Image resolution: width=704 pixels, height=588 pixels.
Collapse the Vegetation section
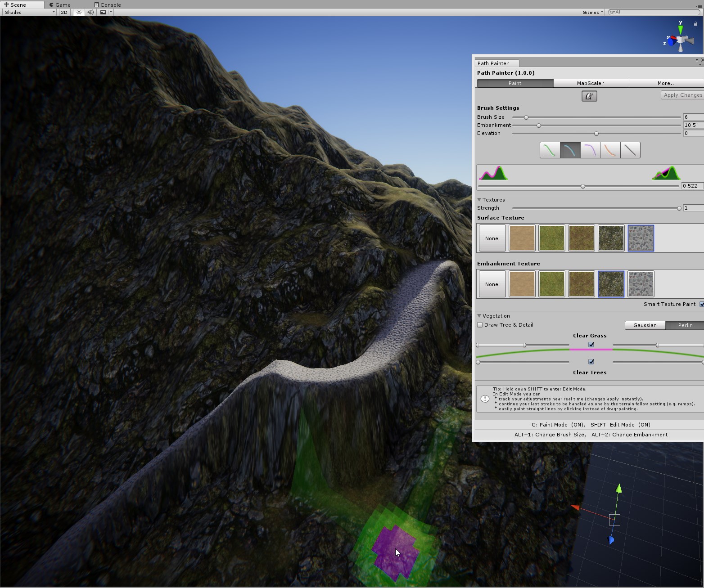pyautogui.click(x=479, y=316)
